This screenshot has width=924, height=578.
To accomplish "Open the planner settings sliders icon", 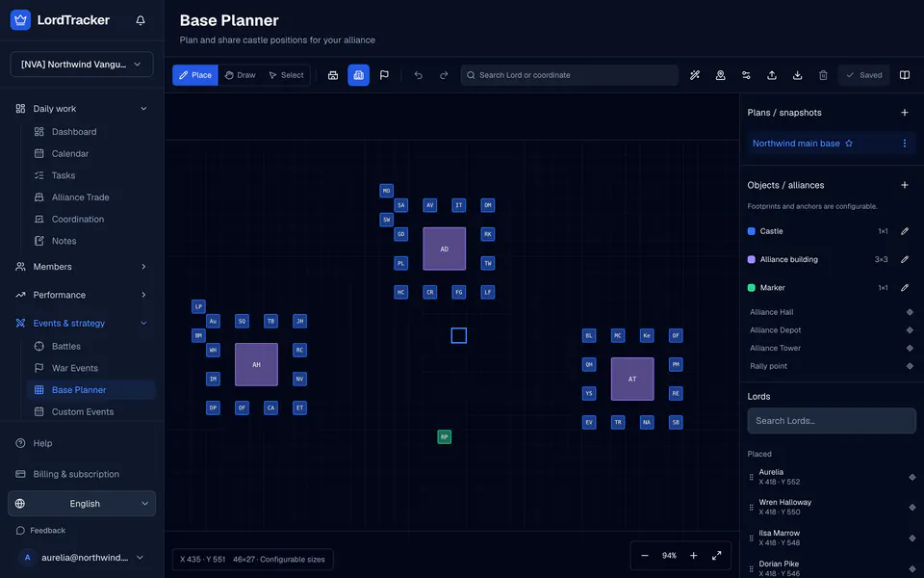I will 746,75.
